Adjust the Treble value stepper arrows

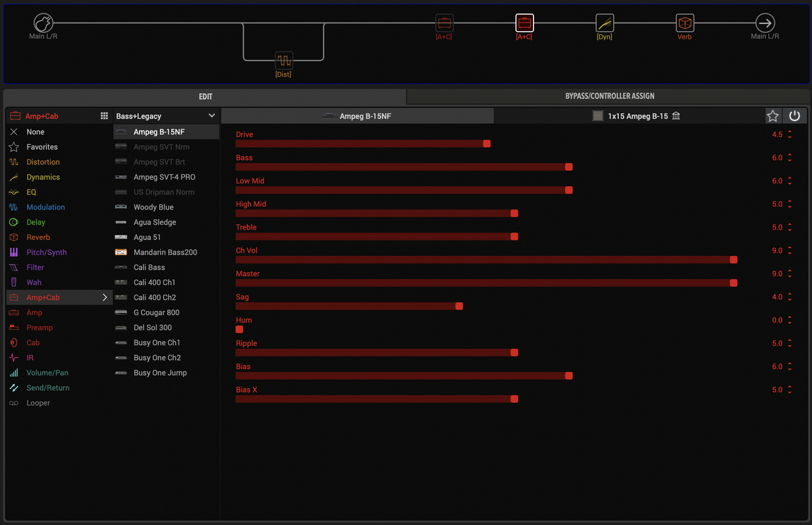790,227
